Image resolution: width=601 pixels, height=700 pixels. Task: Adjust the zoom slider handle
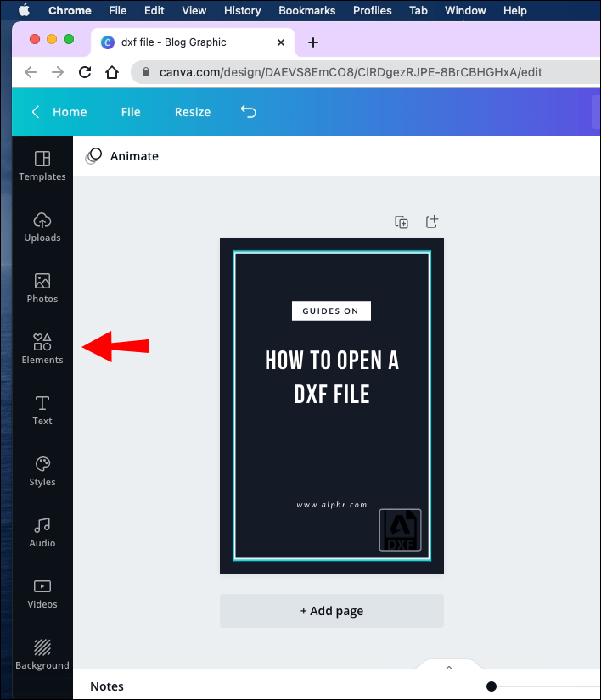(491, 686)
